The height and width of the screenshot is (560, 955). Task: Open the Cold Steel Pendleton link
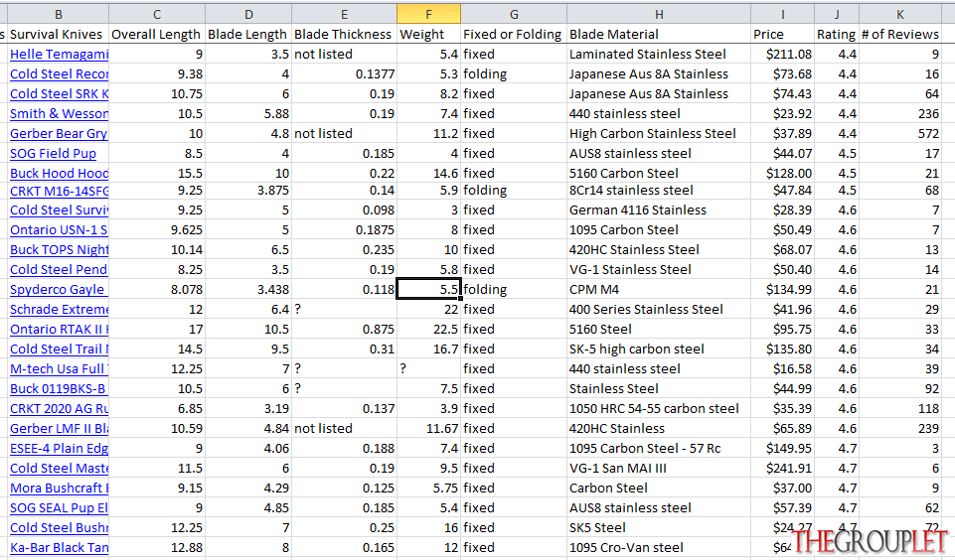pos(59,270)
